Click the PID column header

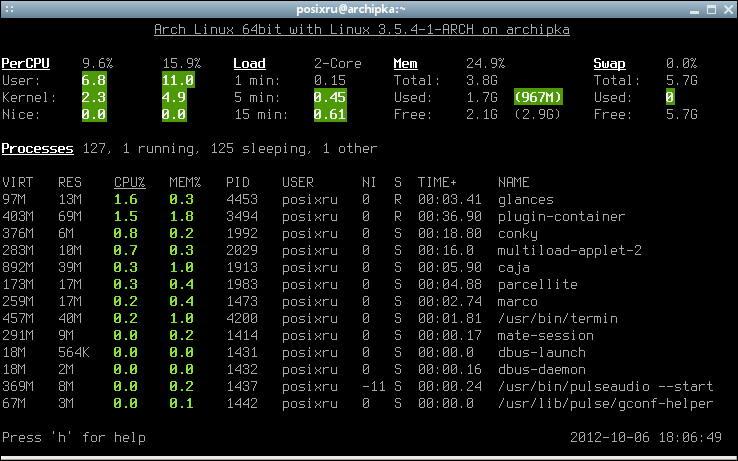pos(238,182)
